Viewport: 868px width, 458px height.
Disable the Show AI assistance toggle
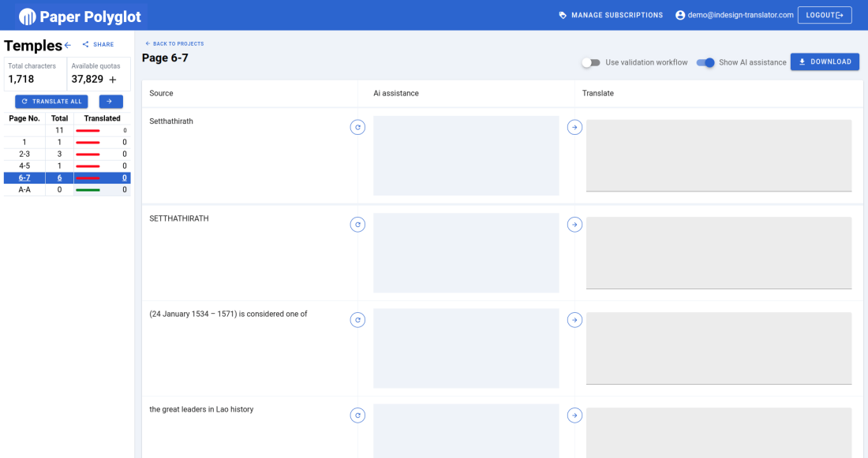(705, 62)
